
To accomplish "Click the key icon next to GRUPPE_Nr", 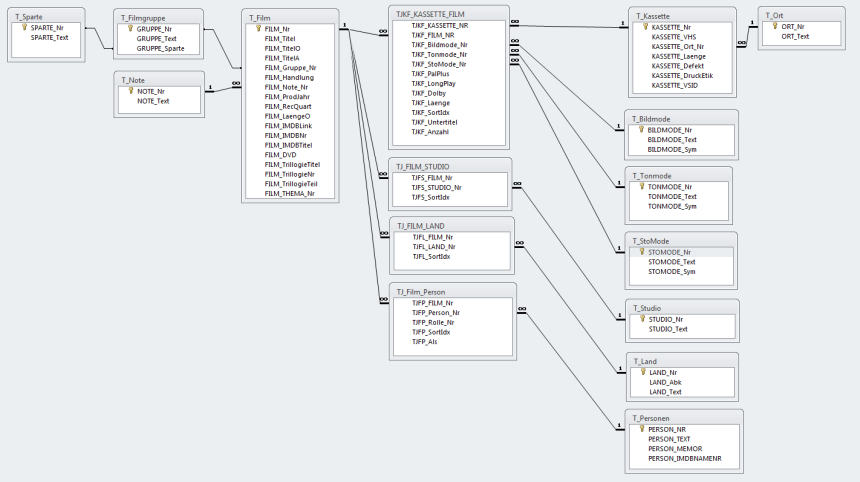I will [x=129, y=29].
